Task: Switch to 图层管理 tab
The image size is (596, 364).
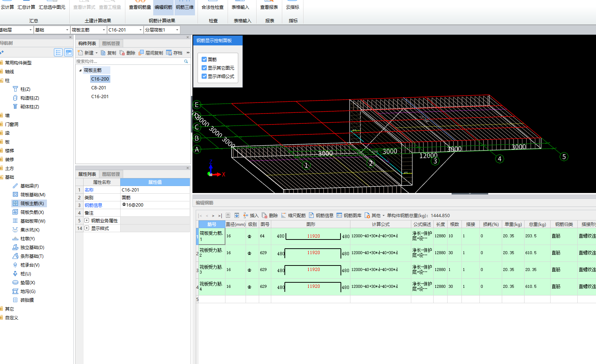Action: coord(111,174)
